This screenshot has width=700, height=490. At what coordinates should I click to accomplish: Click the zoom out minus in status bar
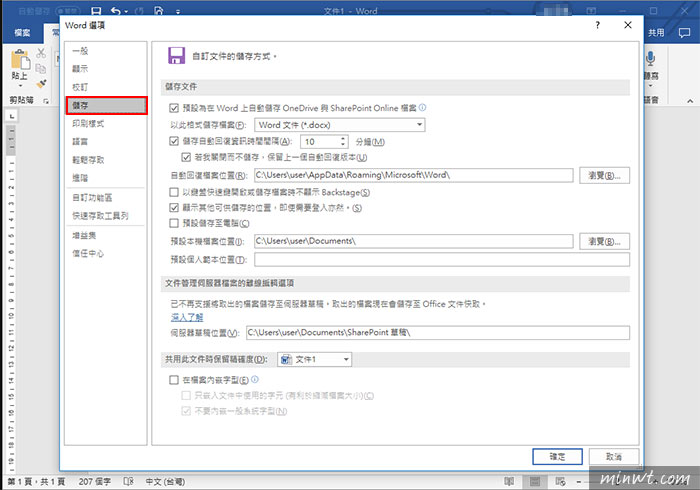pyautogui.click(x=579, y=482)
